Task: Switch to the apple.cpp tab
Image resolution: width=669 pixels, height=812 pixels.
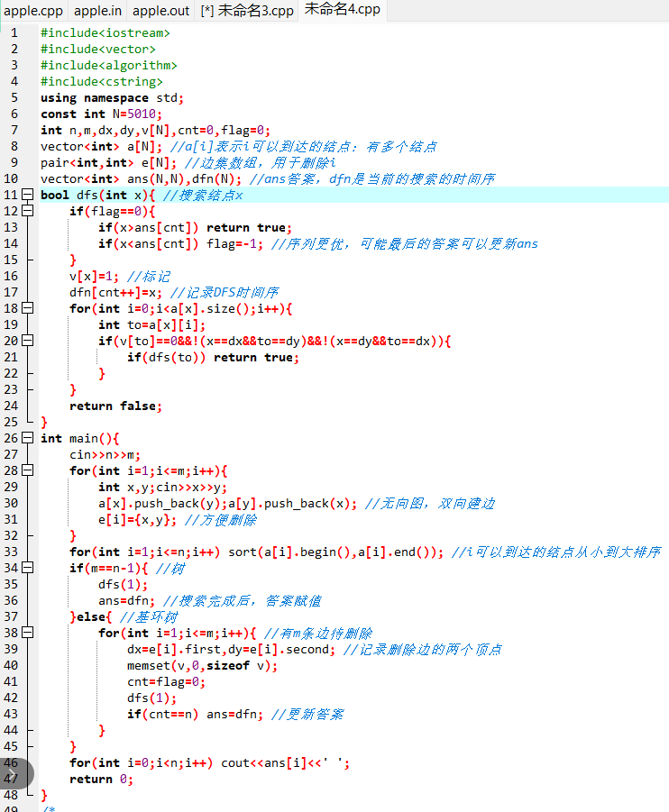Action: 32,11
